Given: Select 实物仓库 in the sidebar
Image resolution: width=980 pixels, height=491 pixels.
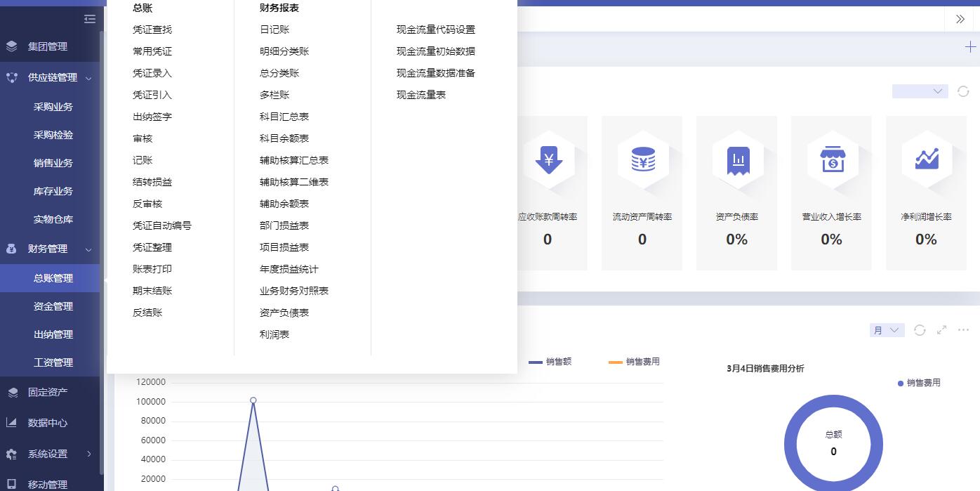Looking at the screenshot, I should pos(52,219).
